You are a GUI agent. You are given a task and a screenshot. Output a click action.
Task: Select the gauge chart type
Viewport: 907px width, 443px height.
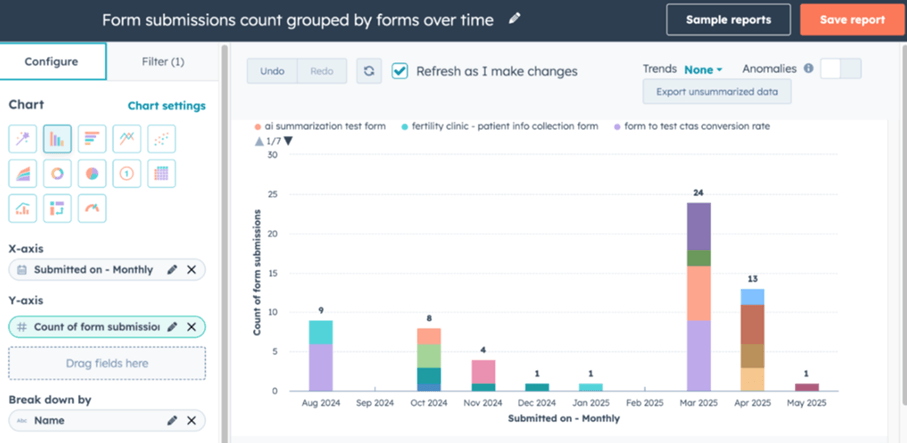[x=92, y=208]
